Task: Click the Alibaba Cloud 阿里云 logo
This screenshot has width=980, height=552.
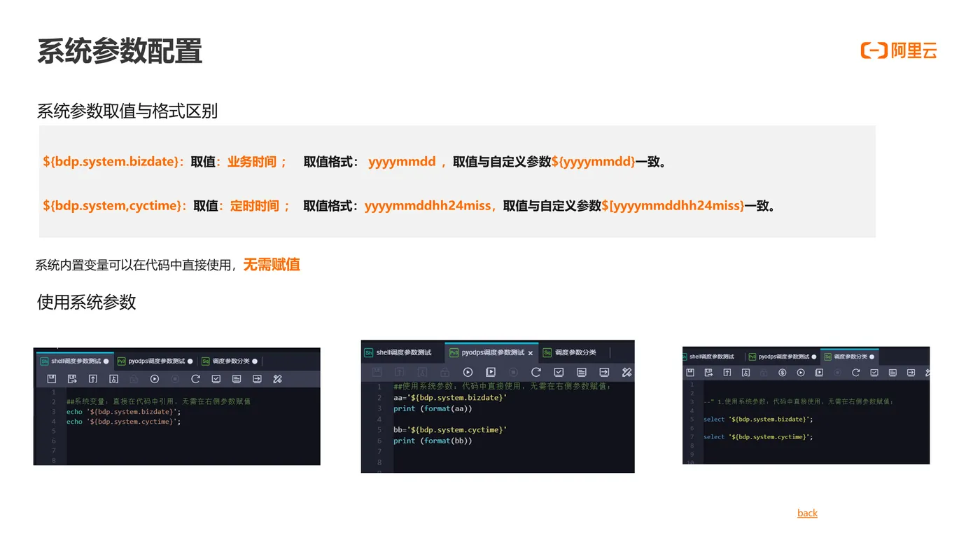Action: pyautogui.click(x=899, y=50)
